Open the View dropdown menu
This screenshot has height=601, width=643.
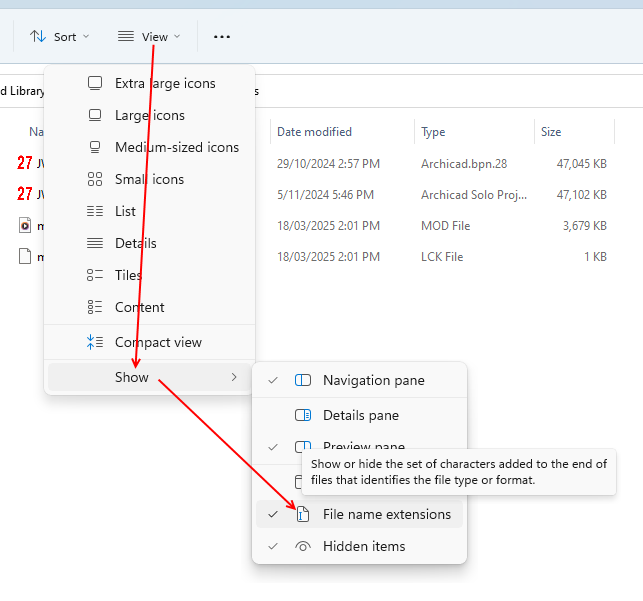(x=149, y=37)
